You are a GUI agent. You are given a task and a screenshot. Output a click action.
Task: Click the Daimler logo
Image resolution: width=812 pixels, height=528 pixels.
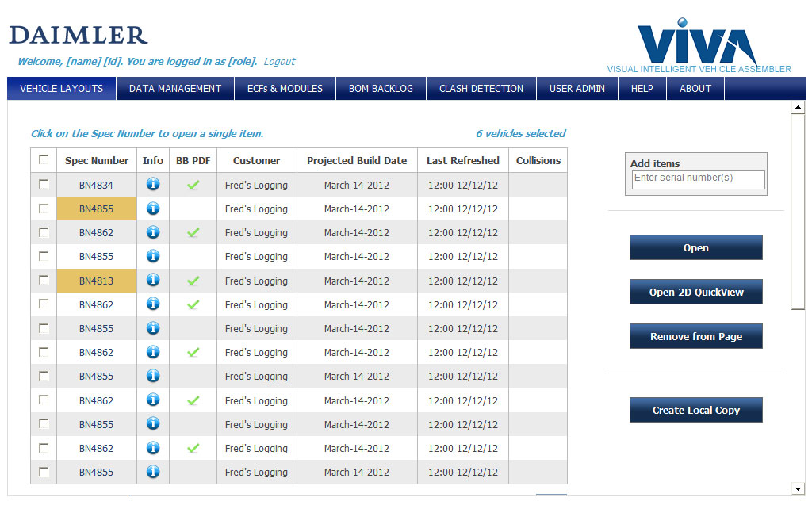pyautogui.click(x=79, y=36)
